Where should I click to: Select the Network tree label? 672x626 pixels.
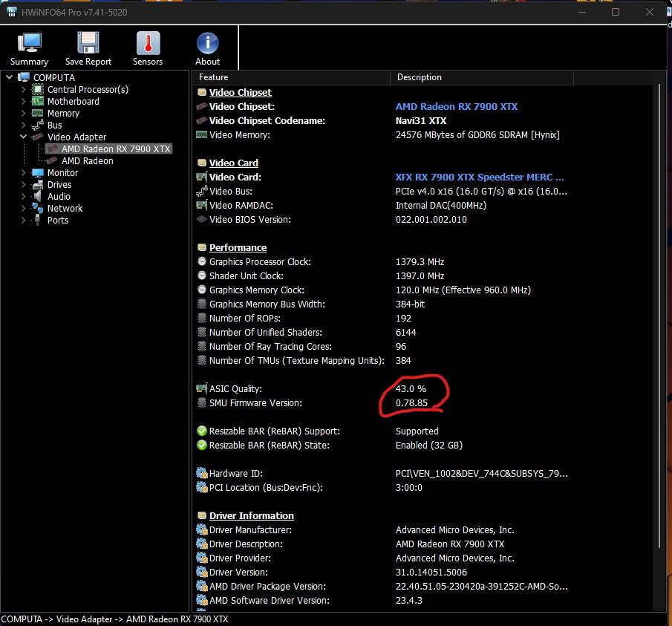(65, 208)
